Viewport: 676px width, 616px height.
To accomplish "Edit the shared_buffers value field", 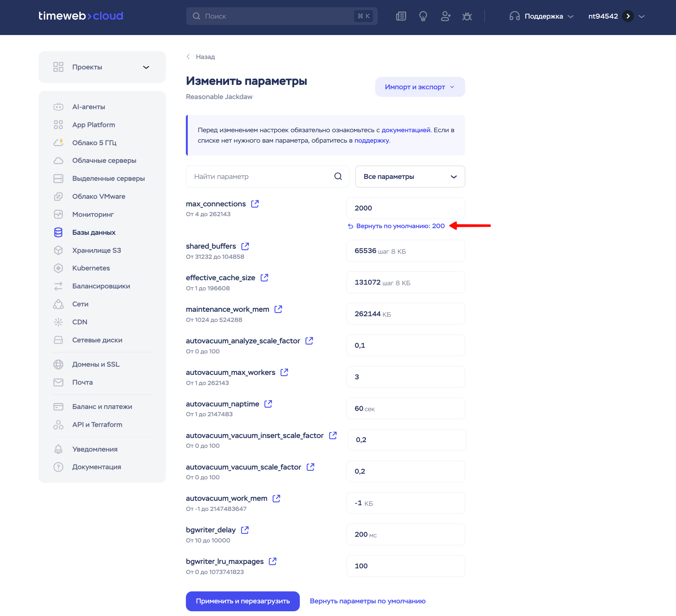I will [406, 251].
